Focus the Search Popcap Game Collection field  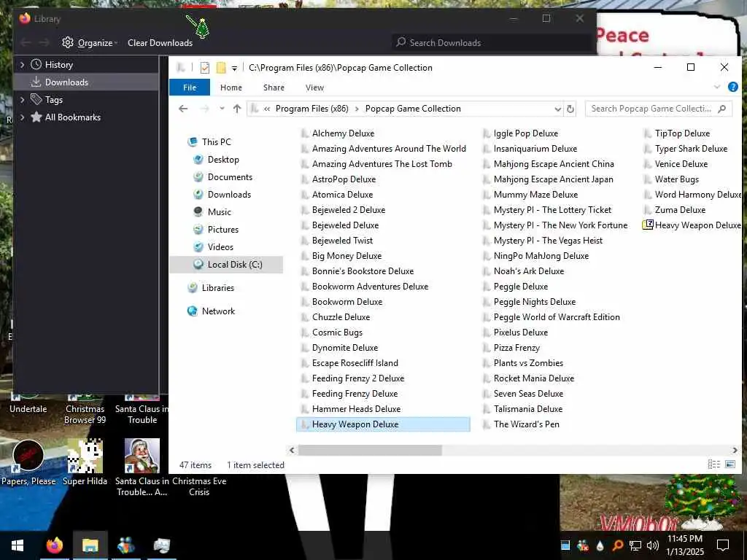[x=659, y=109]
